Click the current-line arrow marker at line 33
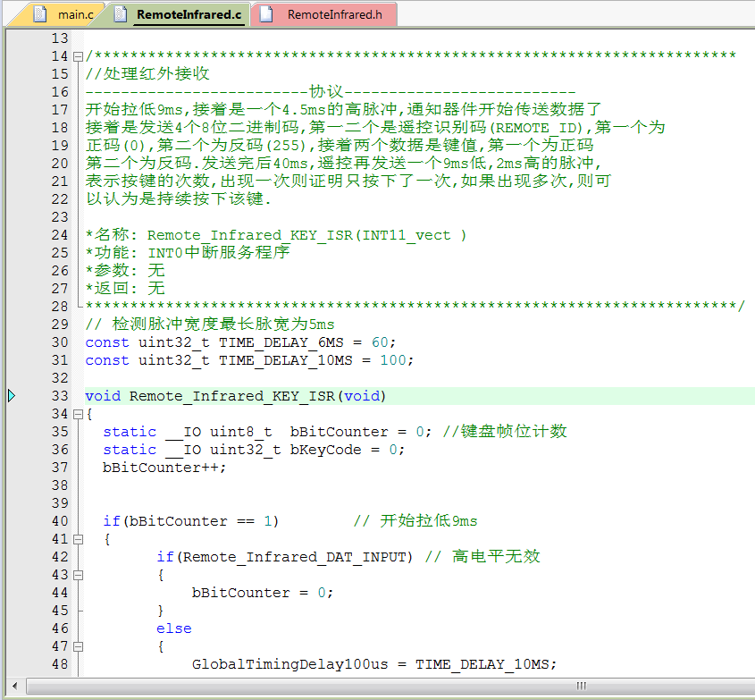Screen dimensions: 755x700 (12, 396)
